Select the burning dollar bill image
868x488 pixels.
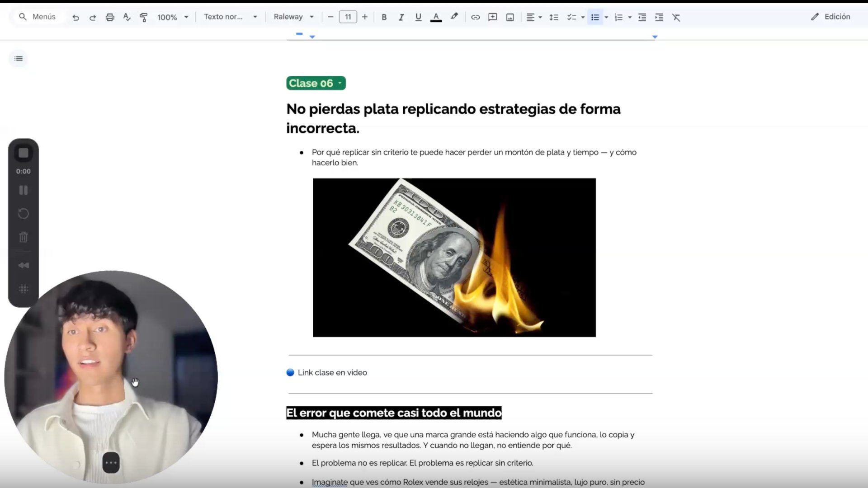pos(454,258)
